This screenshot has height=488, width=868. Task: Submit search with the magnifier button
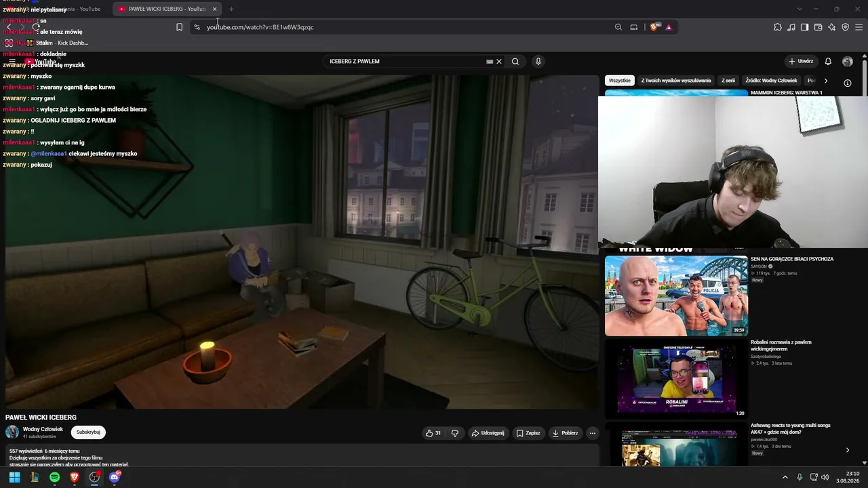coord(515,61)
